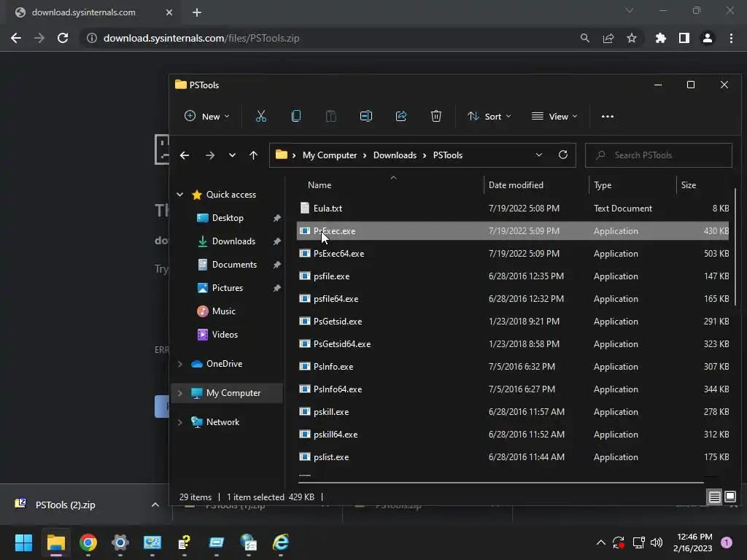Click the file list vertical scrollbar

click(x=735, y=246)
